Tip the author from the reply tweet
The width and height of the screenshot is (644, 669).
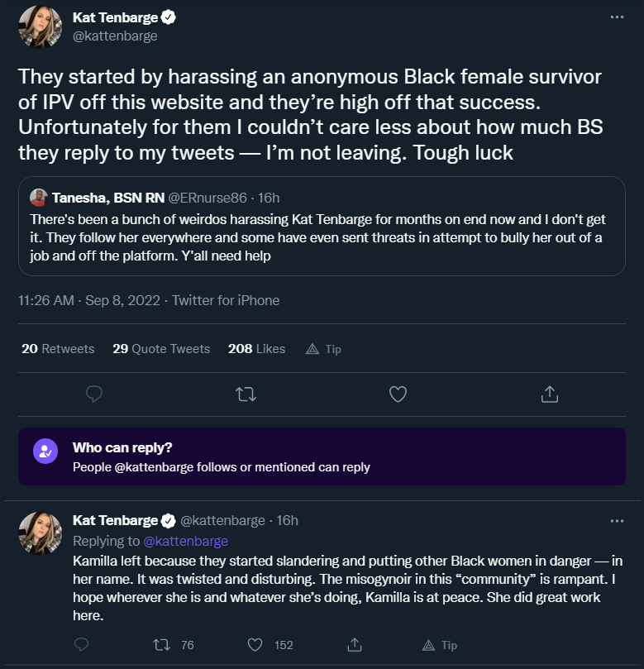point(440,645)
